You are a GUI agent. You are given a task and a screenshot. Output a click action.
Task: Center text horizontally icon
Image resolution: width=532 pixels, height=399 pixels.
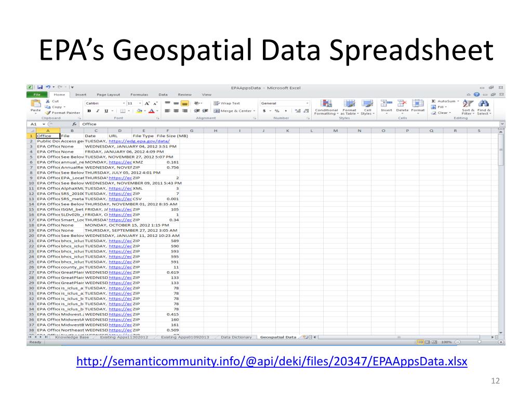tap(176, 111)
